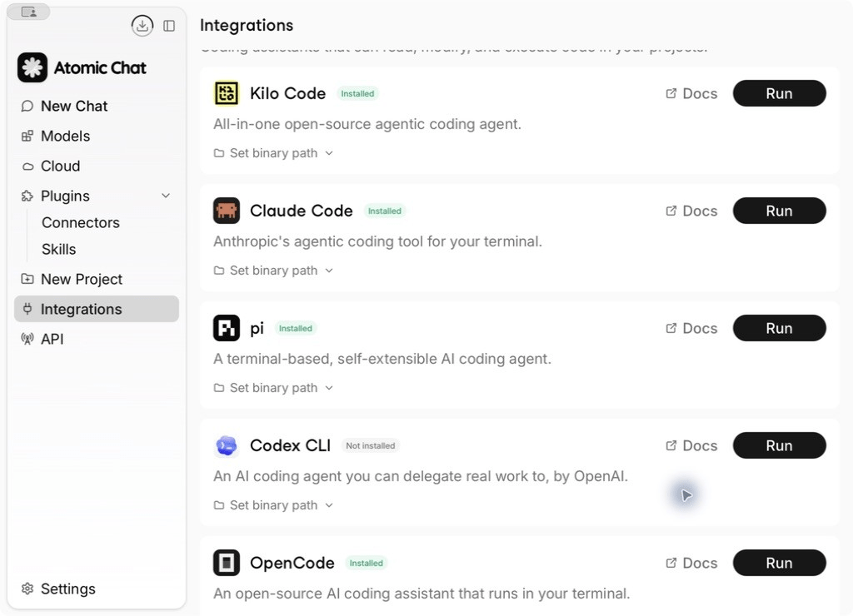Open the API section
The image size is (853, 616).
[x=97, y=340]
